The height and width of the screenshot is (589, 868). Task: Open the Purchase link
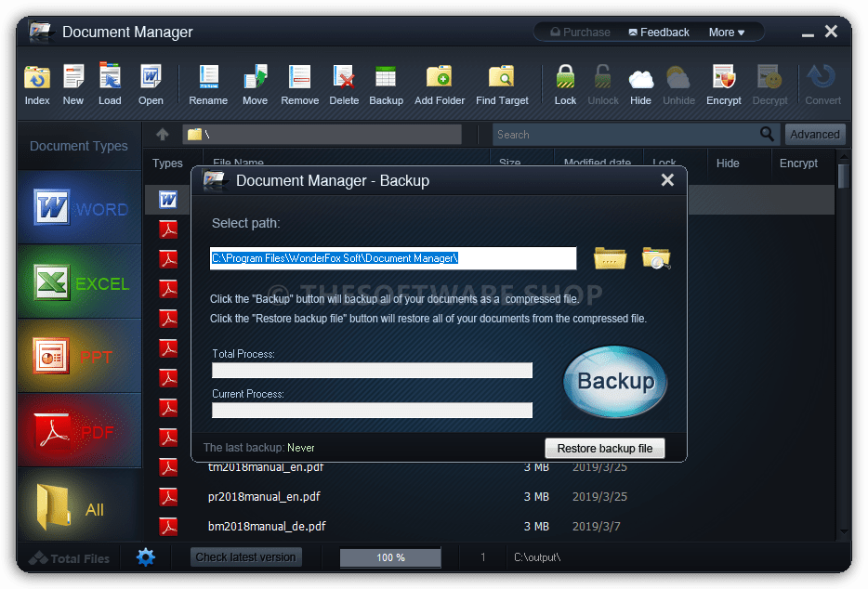[x=580, y=33]
